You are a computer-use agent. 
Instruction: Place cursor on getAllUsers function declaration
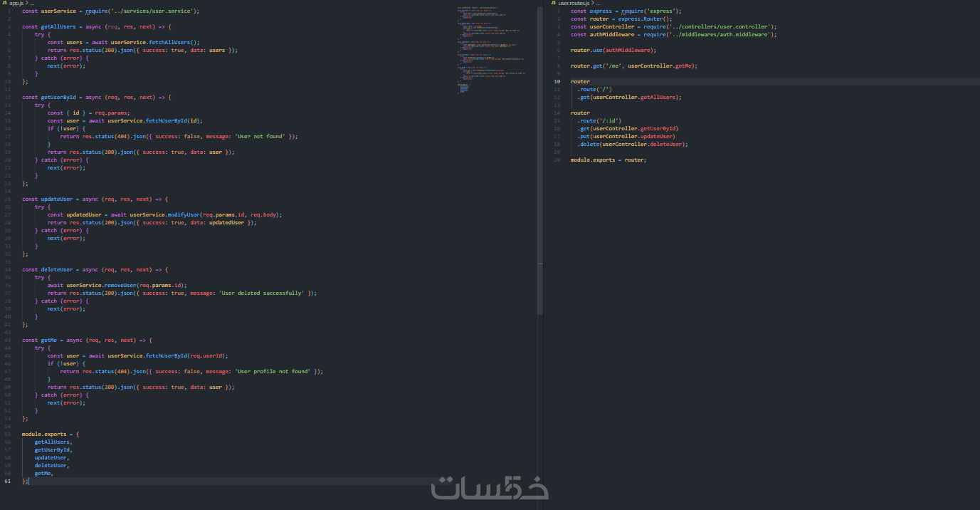[x=57, y=27]
